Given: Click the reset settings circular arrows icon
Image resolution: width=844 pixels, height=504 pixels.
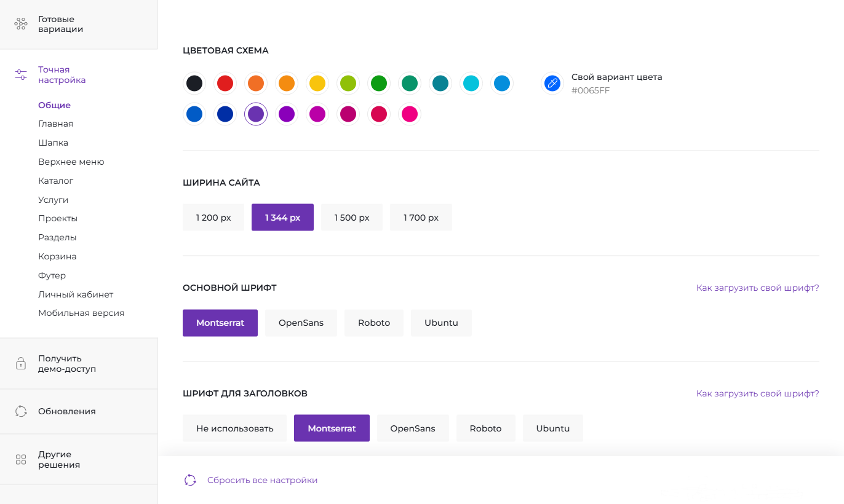Looking at the screenshot, I should [x=190, y=480].
